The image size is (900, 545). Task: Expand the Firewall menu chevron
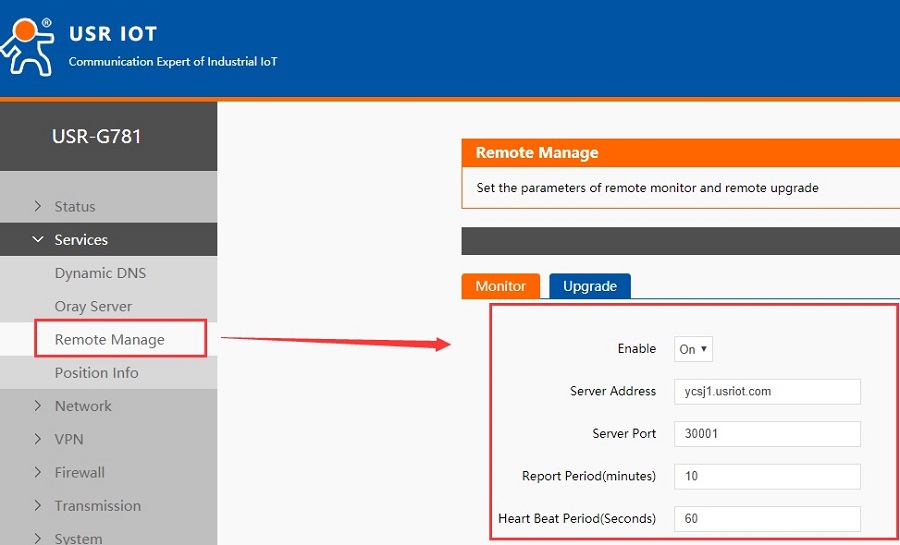tap(38, 472)
